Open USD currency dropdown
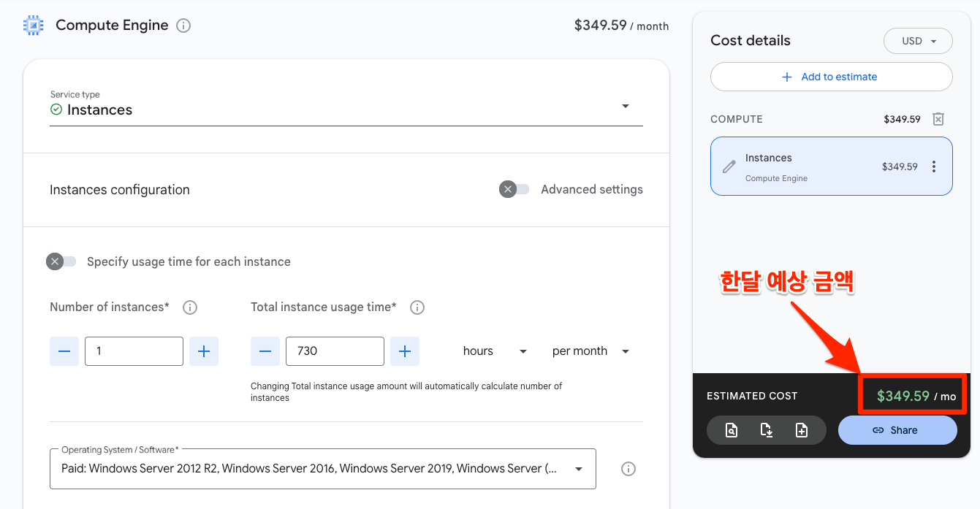Viewport: 980px width, 509px height. point(918,41)
